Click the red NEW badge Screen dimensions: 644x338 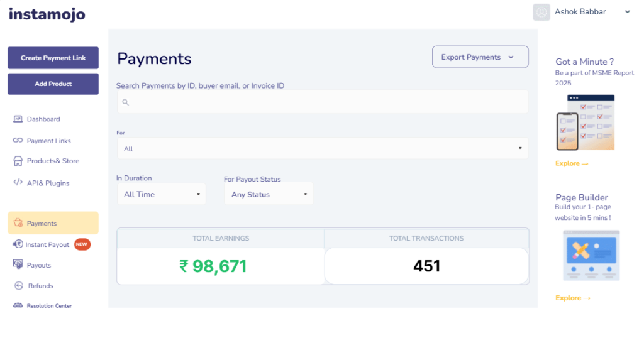(x=82, y=244)
